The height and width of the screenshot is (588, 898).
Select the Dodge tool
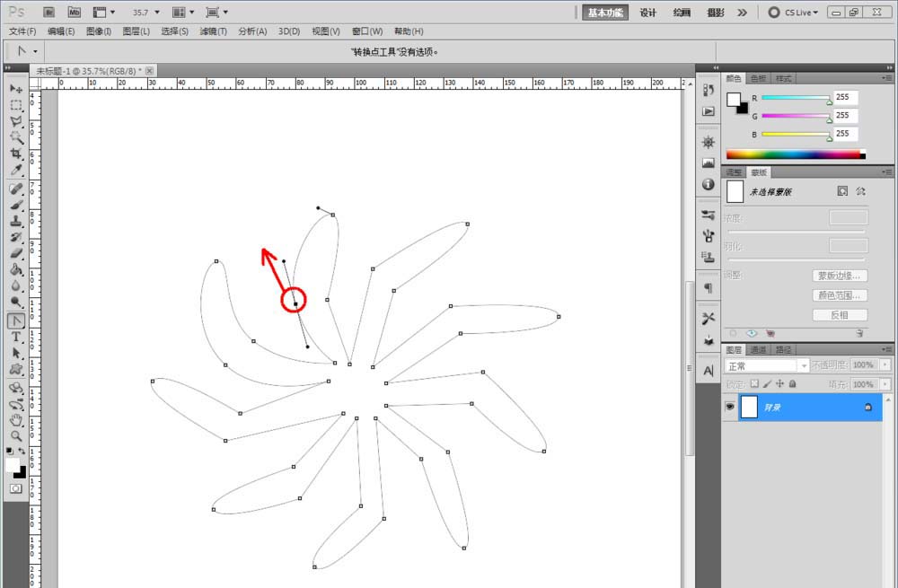[16, 301]
